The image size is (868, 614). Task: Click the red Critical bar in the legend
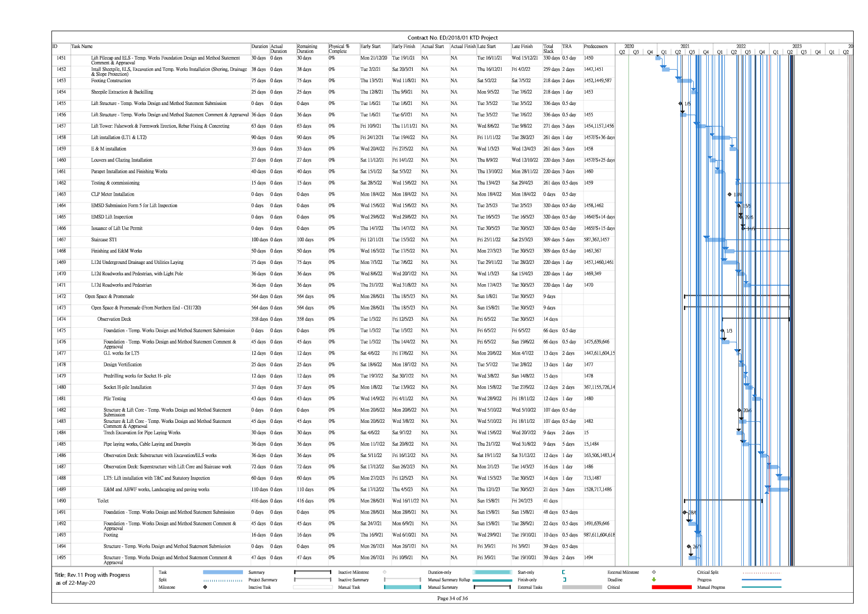pos(672,587)
